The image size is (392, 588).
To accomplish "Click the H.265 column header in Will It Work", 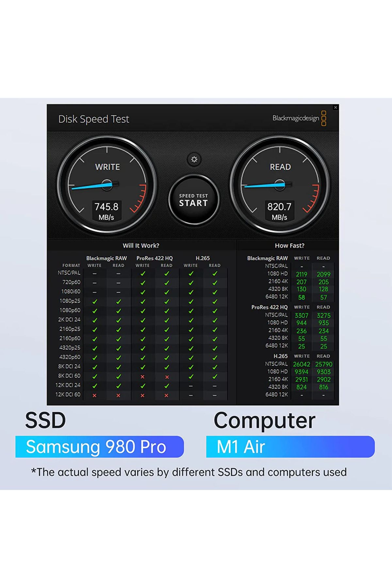I will coord(203,258).
